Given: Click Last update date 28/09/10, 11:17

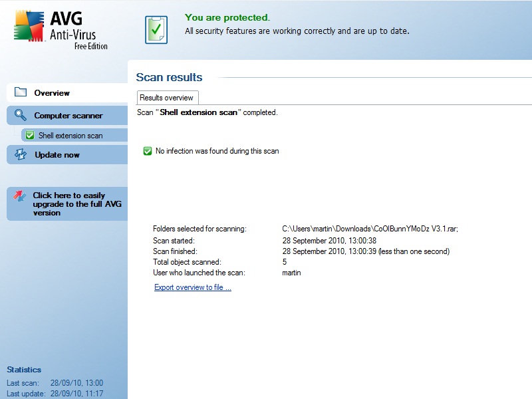Looking at the screenshot, I should point(76,394).
